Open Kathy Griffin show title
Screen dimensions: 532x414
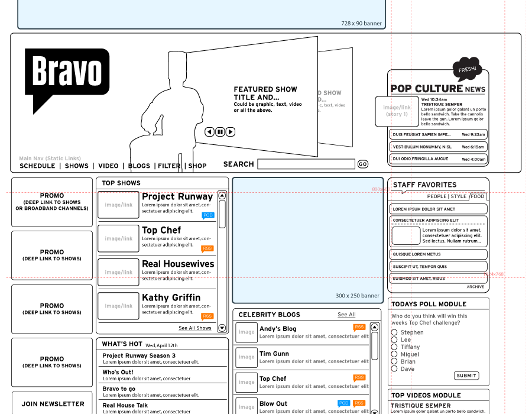coord(171,297)
